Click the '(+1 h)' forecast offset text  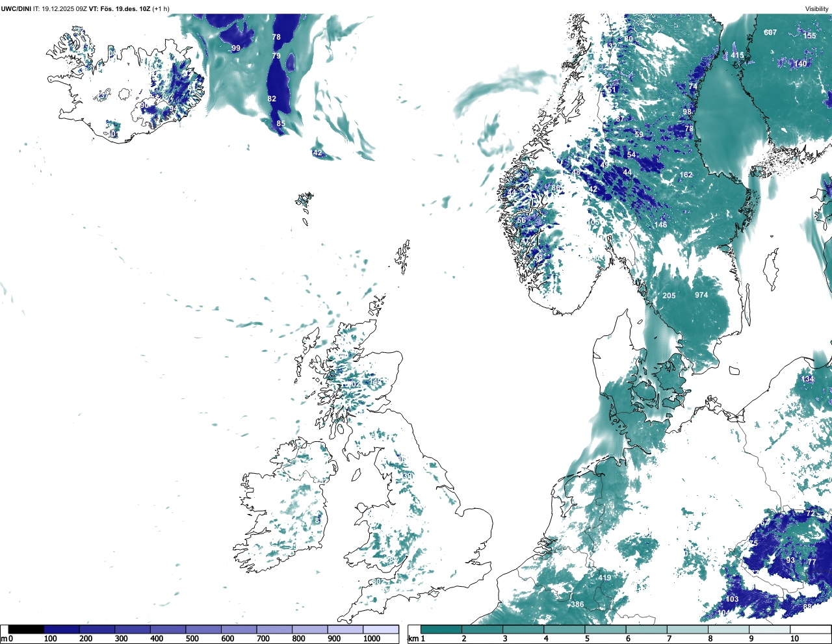coord(161,8)
